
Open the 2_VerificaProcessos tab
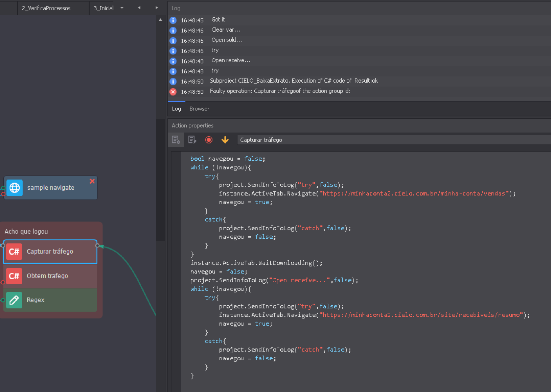[x=46, y=8]
